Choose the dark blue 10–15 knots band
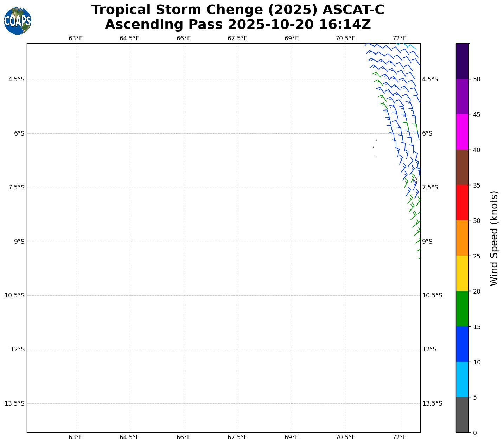The height and width of the screenshot is (445, 504). click(x=462, y=344)
